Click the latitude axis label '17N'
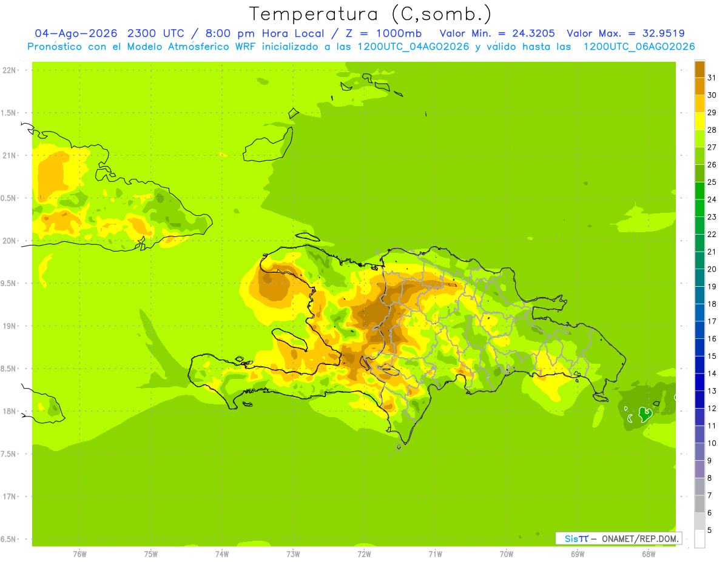 pyautogui.click(x=9, y=497)
